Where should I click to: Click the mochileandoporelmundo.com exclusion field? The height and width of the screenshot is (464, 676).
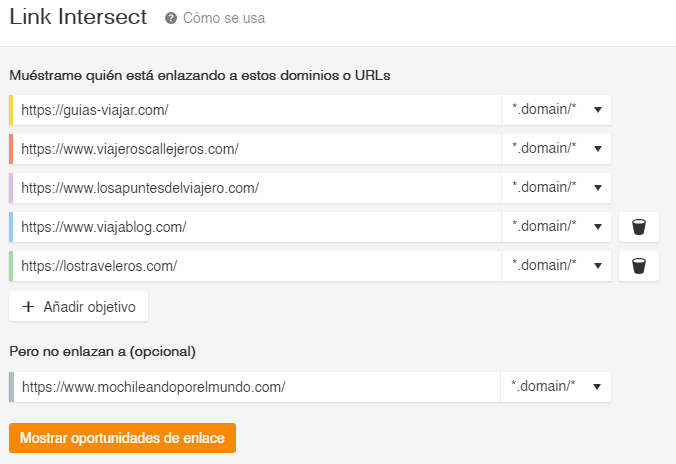pyautogui.click(x=257, y=387)
